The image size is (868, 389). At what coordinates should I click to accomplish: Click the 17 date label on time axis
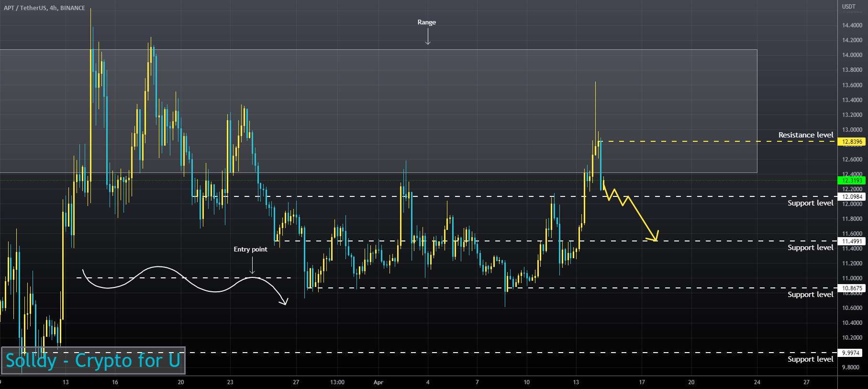tap(642, 382)
